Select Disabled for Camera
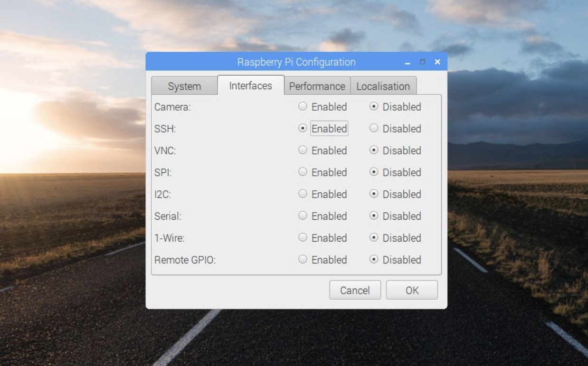The image size is (588, 366). click(x=395, y=107)
